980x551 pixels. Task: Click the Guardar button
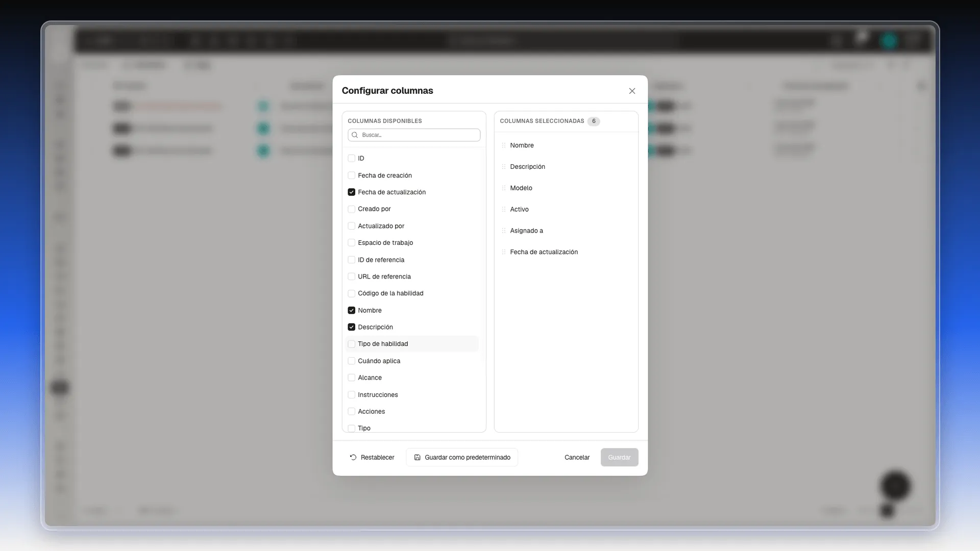619,458
